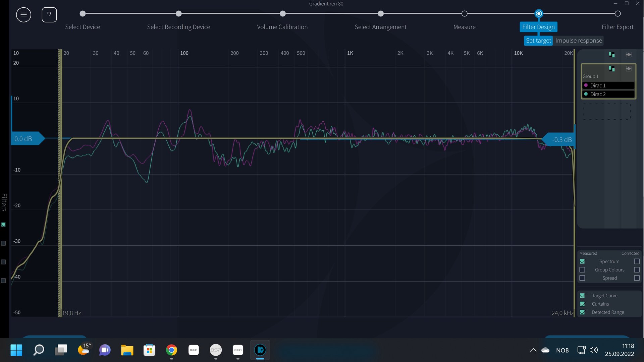Enable Measured Group Colours checkbox
Viewport: 644px width, 362px height.
(x=582, y=270)
